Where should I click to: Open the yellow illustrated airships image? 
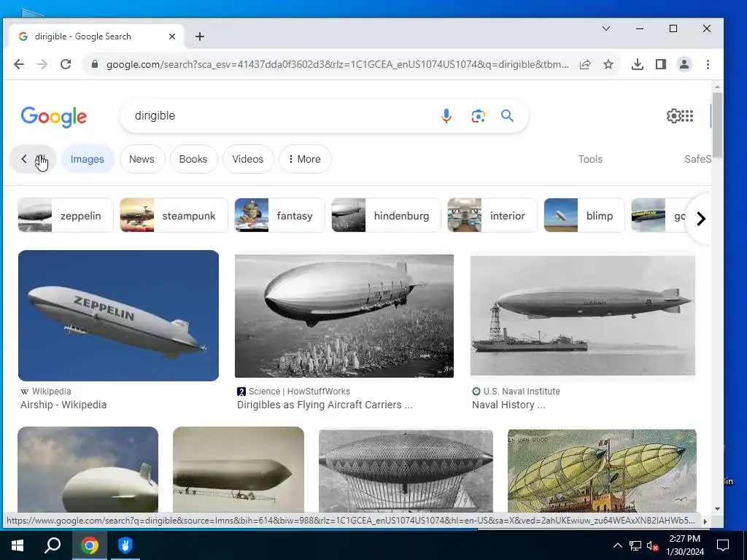[x=602, y=471]
